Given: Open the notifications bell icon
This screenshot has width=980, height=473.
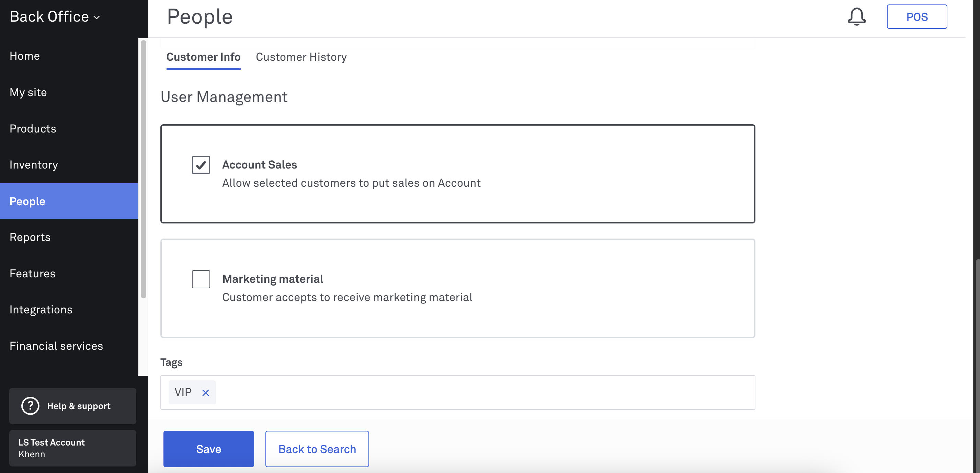Looking at the screenshot, I should (856, 17).
